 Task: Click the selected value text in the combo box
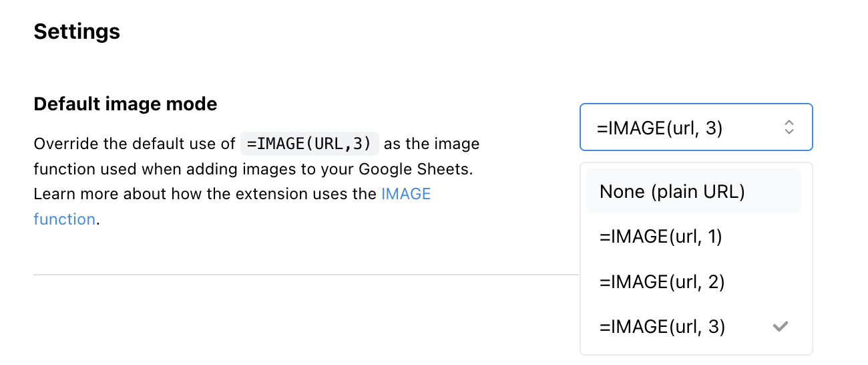[x=660, y=127]
